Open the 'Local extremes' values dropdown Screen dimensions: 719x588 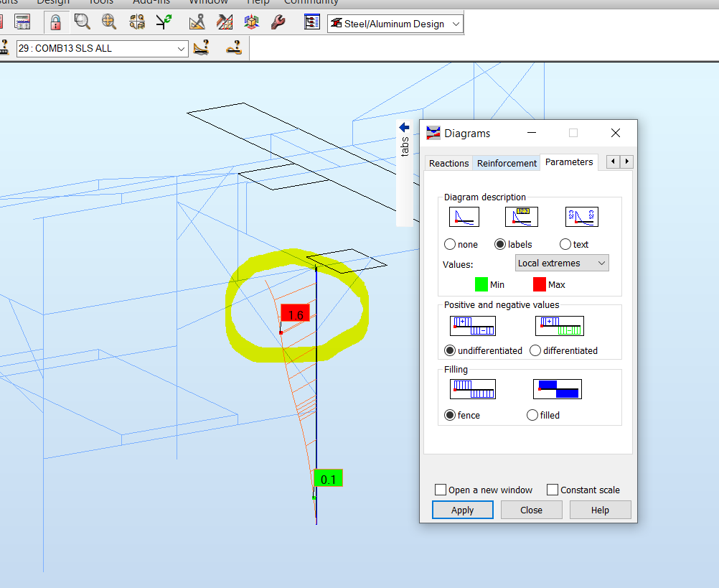(562, 263)
